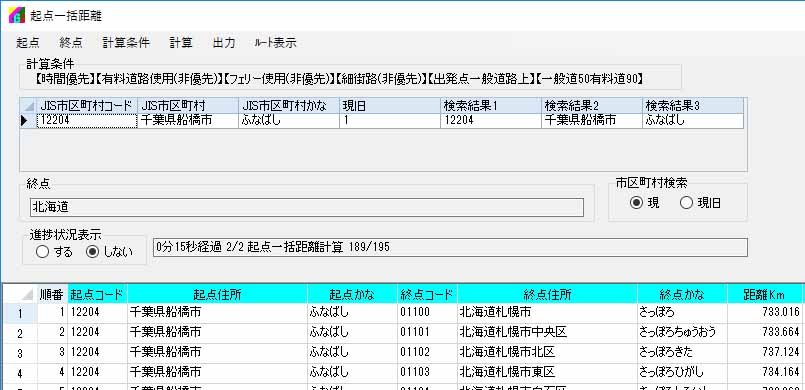Click the 終点コード cell 01103
The image size is (805, 390).
pos(427,372)
